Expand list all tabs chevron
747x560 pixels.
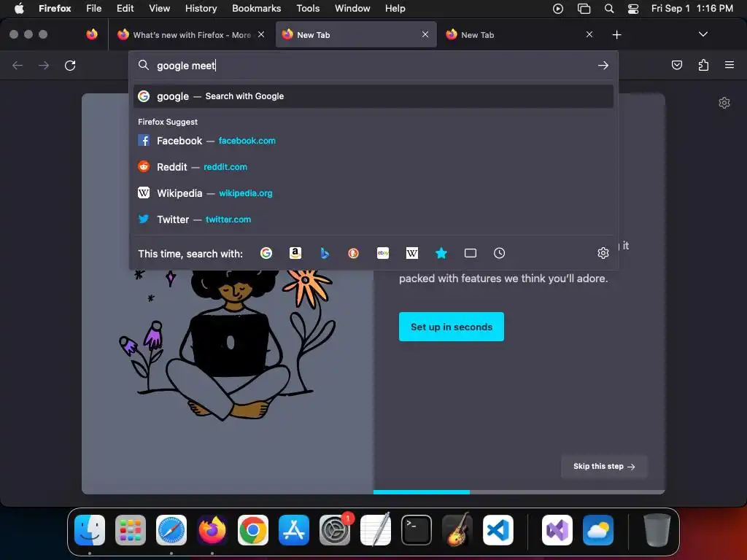703,34
